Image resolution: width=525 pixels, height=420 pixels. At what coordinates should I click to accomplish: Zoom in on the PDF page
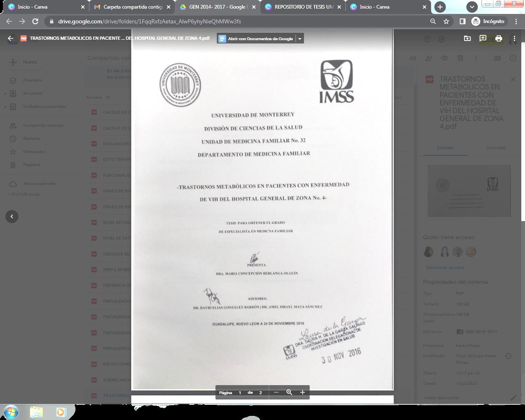coord(302,393)
